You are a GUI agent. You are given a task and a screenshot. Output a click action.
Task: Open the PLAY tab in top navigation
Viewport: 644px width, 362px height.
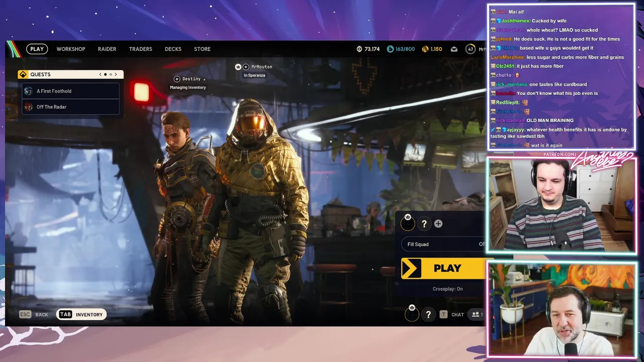coord(37,49)
